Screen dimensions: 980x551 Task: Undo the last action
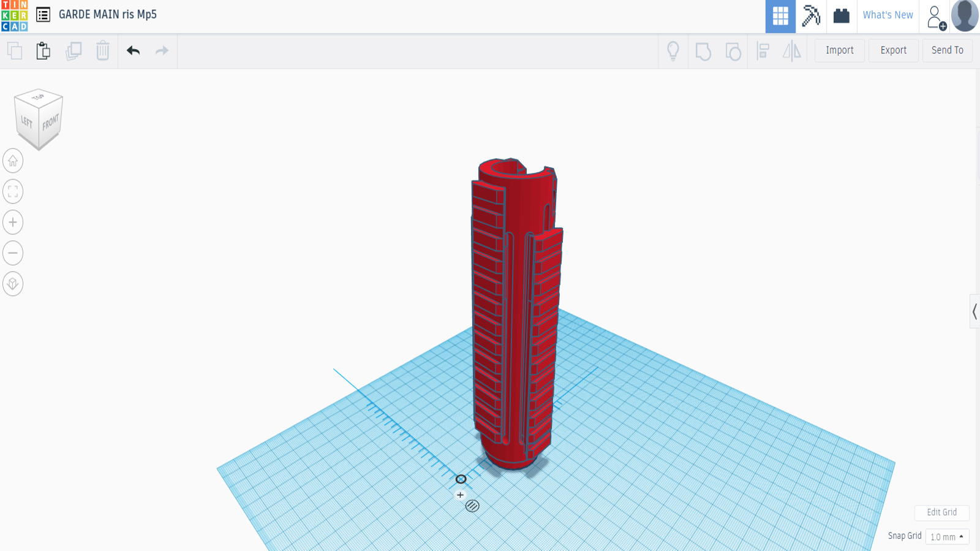click(x=134, y=51)
